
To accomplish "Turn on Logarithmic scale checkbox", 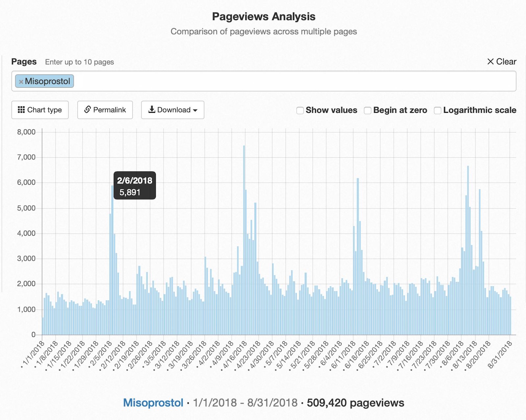I will (x=438, y=111).
